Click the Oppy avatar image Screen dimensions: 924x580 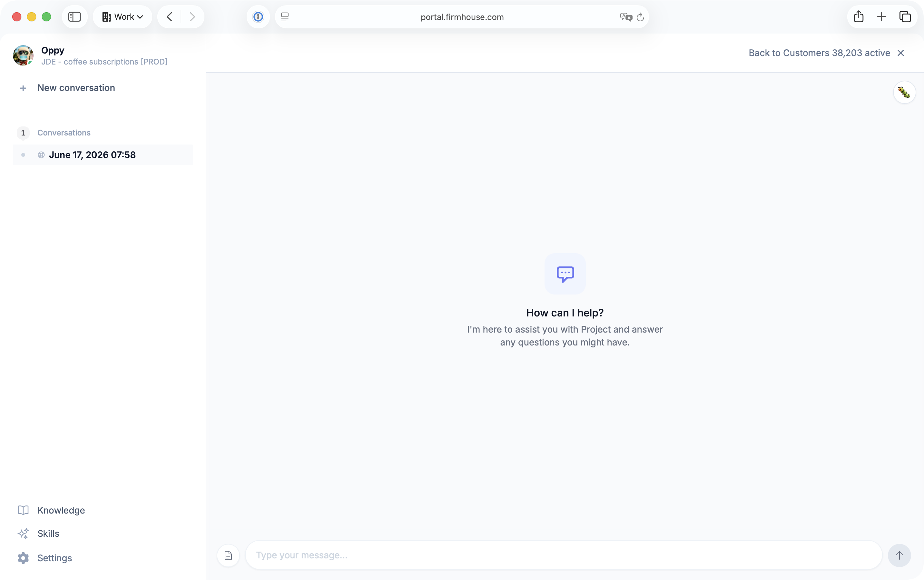[23, 55]
